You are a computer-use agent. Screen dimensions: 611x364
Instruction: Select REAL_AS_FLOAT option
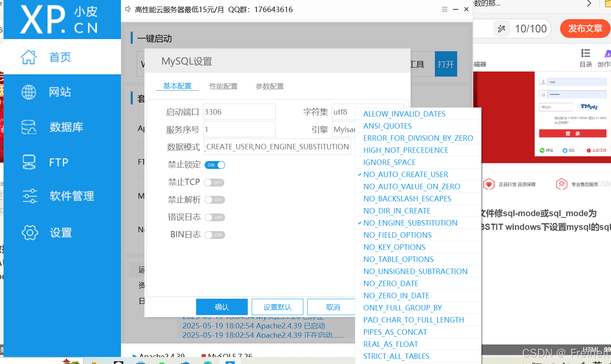pyautogui.click(x=418, y=344)
